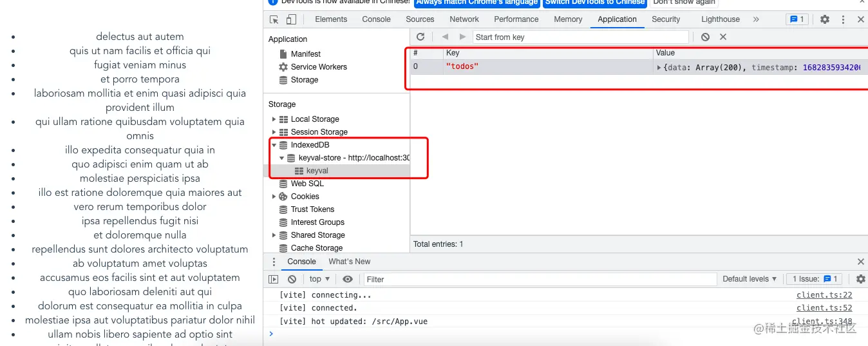
Task: Open client.ts:22 source link
Action: click(x=824, y=295)
